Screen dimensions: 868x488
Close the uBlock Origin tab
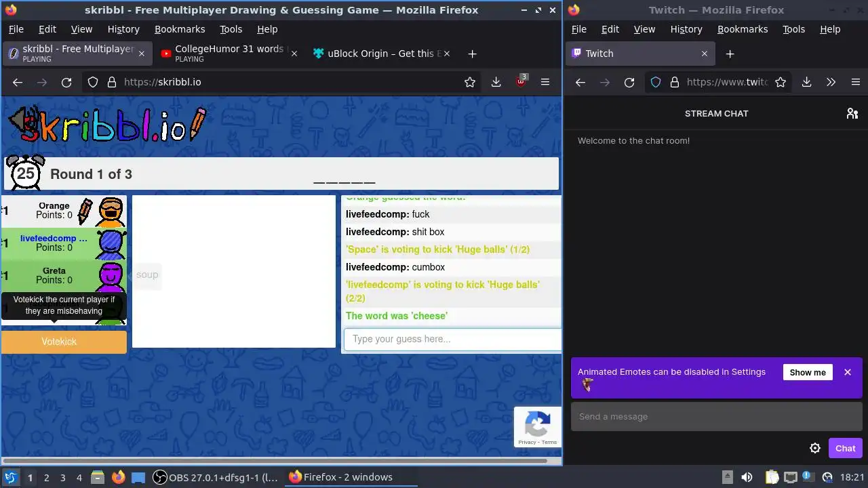[447, 54]
